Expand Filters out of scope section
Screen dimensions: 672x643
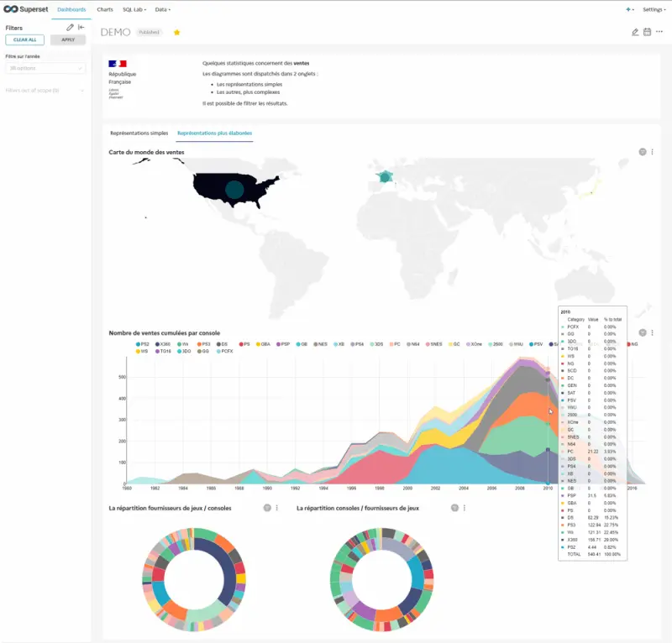(45, 91)
